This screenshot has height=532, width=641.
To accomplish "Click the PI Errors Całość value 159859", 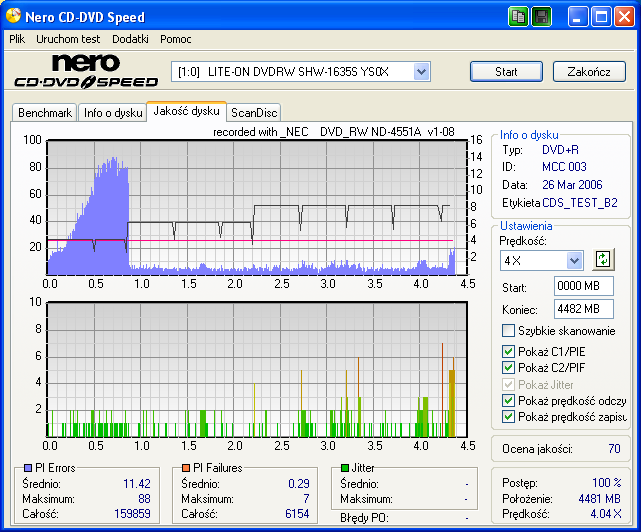I will [x=132, y=514].
